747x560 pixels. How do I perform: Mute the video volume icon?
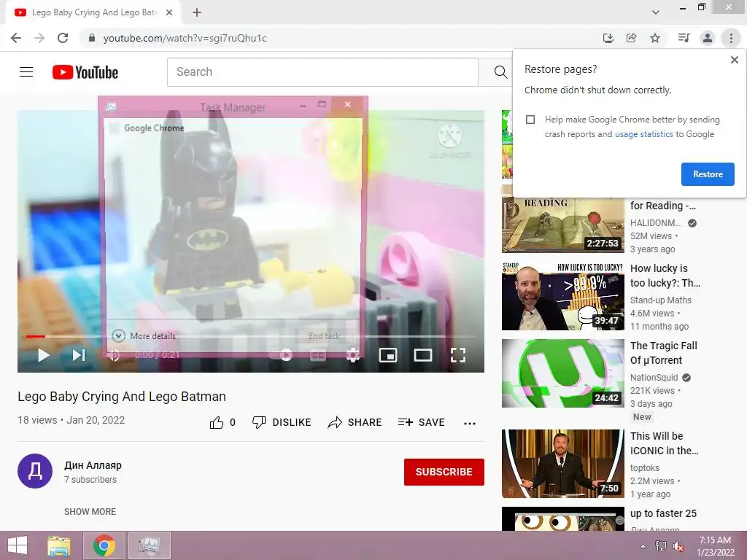tap(113, 355)
